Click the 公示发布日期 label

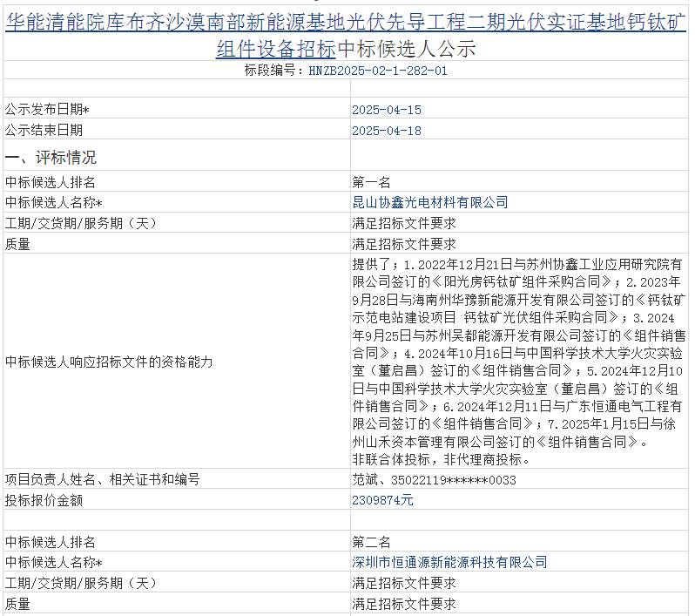click(47, 109)
